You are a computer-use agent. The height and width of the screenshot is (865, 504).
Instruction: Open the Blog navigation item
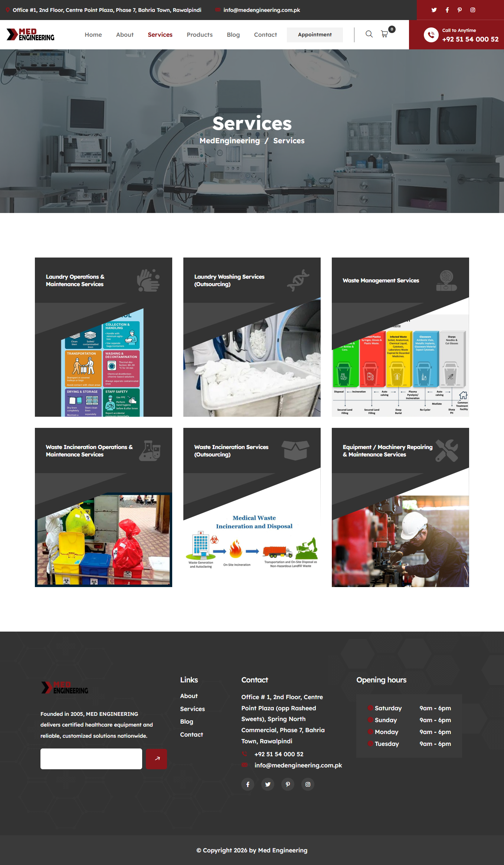coord(233,35)
